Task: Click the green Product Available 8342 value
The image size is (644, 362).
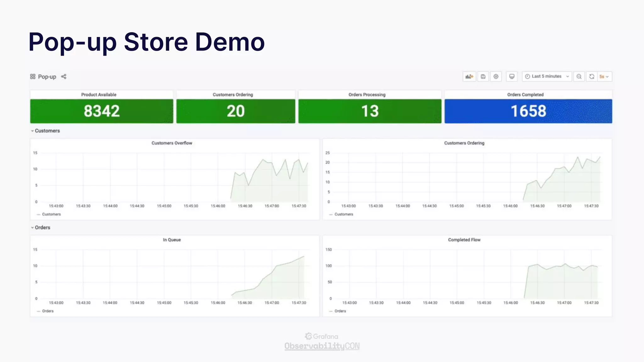Action: tap(102, 111)
